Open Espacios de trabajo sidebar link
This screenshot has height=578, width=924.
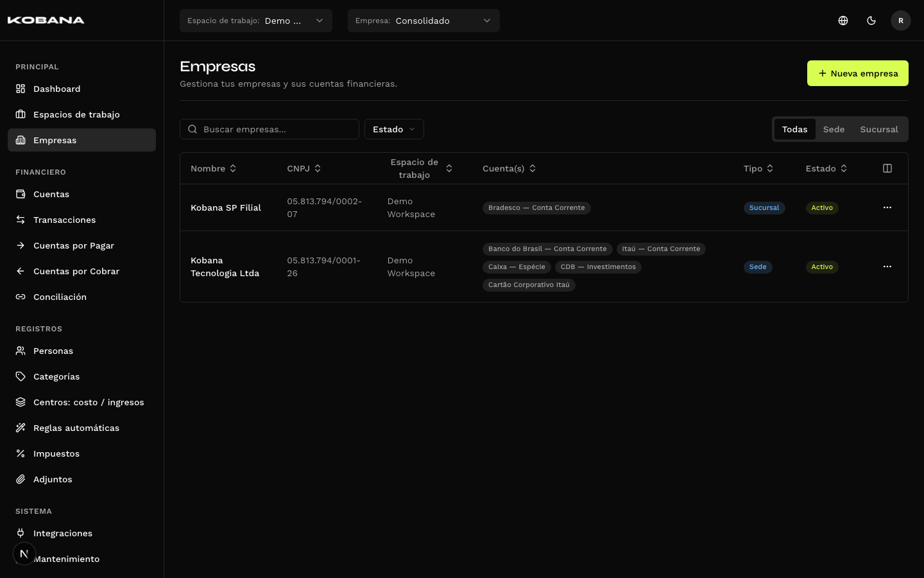pyautogui.click(x=81, y=114)
